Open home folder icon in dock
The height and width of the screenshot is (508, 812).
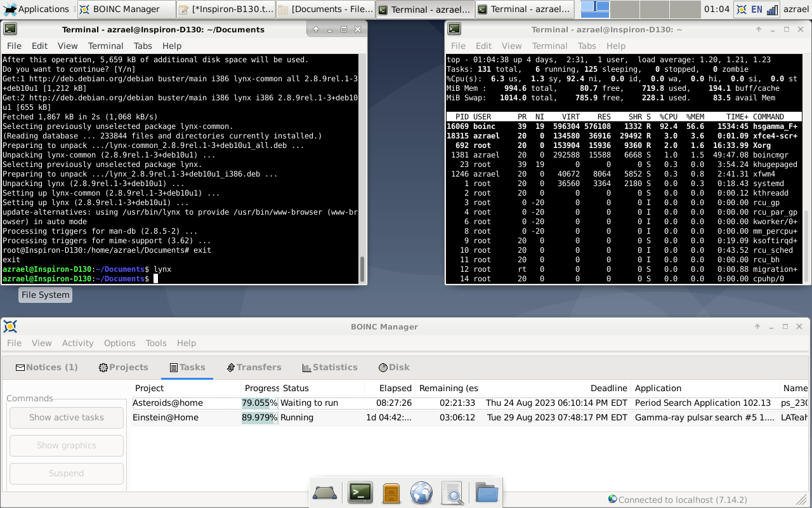tap(487, 493)
